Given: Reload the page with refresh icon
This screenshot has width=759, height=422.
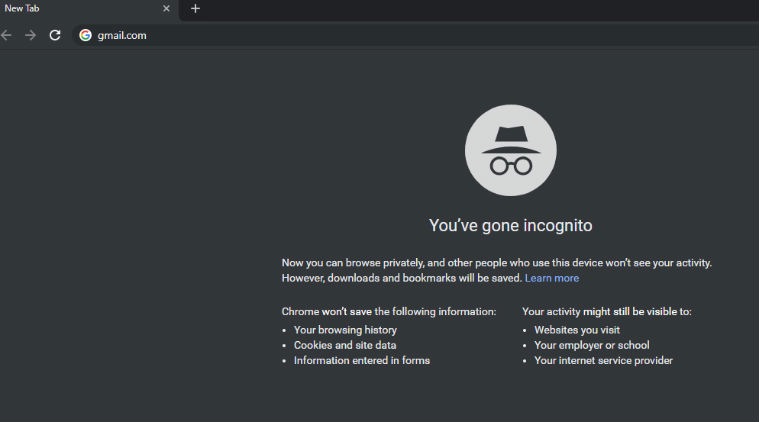Looking at the screenshot, I should (x=55, y=35).
